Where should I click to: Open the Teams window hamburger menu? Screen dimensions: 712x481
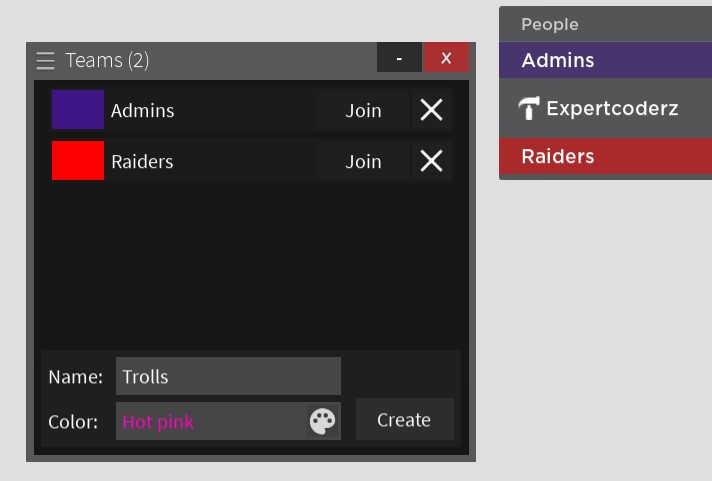(x=45, y=60)
